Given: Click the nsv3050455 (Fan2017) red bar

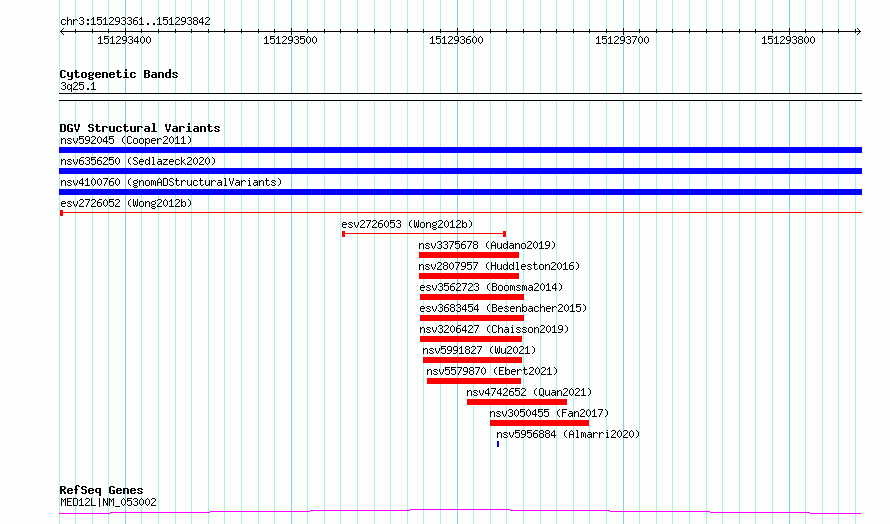Looking at the screenshot, I should [x=539, y=423].
